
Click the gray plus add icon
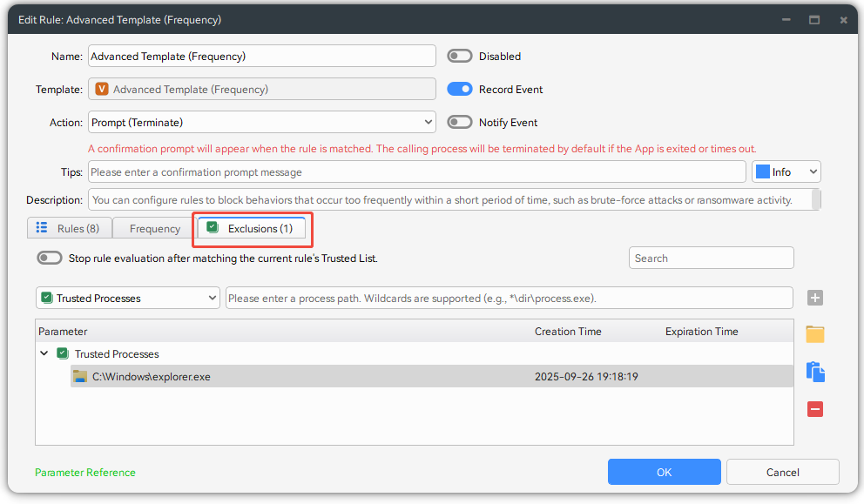coord(815,298)
